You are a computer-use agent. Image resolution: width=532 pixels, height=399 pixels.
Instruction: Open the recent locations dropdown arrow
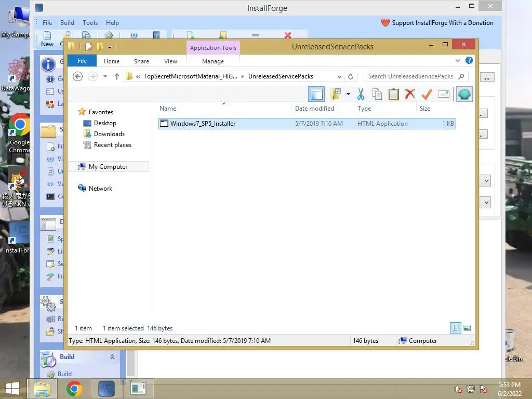(x=105, y=76)
